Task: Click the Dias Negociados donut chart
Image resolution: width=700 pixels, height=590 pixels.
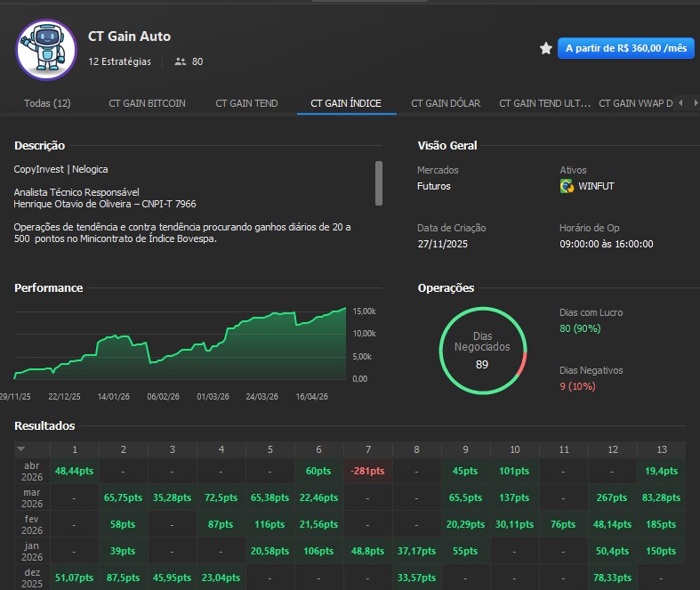Action: (x=483, y=351)
